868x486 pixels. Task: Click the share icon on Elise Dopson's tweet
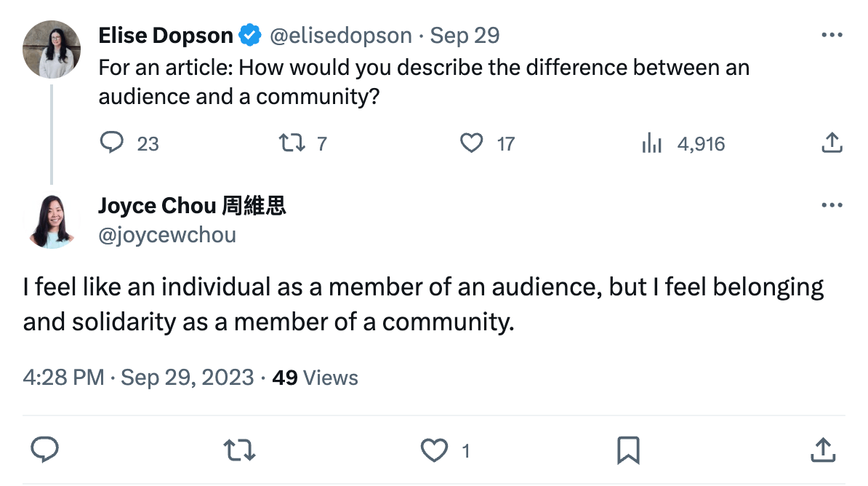point(830,143)
